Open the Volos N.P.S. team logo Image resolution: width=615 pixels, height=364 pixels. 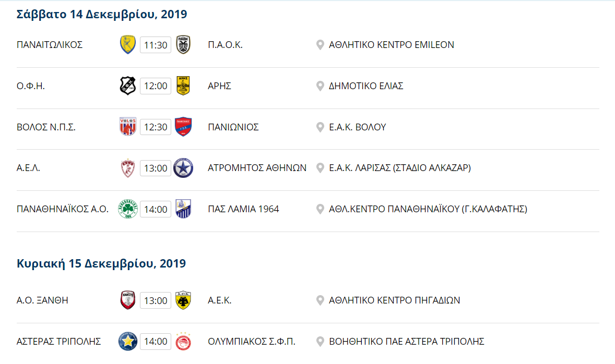click(x=128, y=127)
